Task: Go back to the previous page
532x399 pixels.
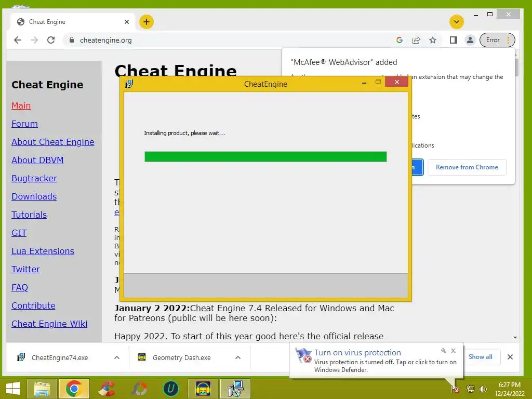Action: click(18, 40)
